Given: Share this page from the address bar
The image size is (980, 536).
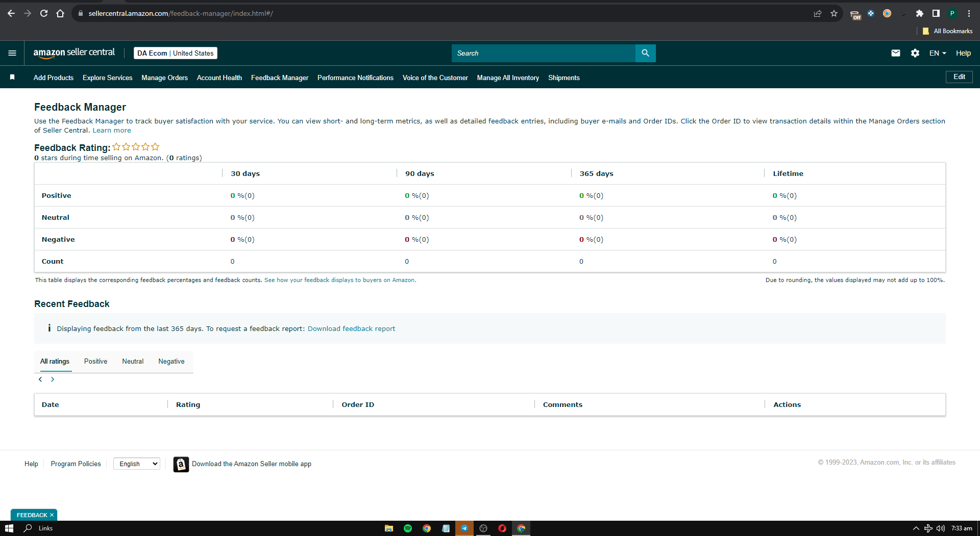Looking at the screenshot, I should [818, 13].
